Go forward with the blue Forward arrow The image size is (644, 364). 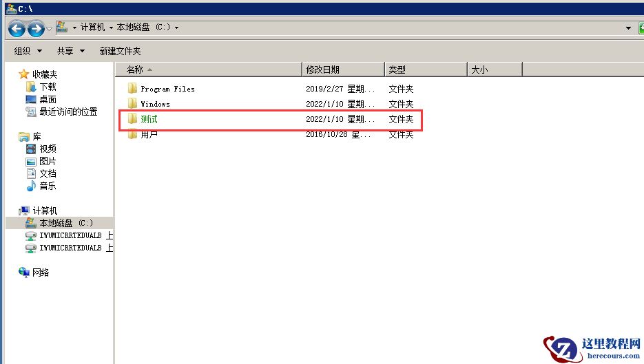point(36,28)
